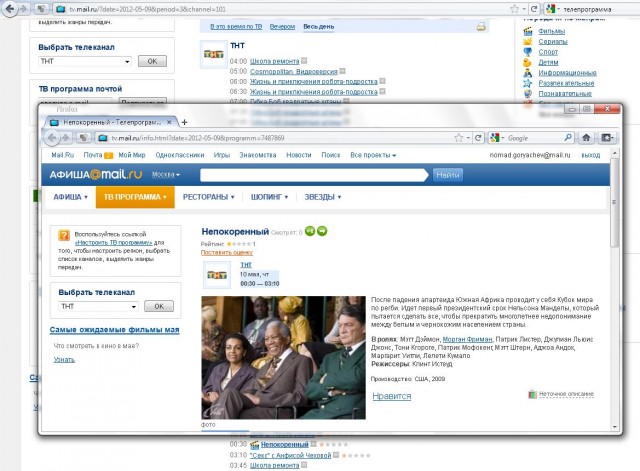Switch to Вечером tab in background window
The width and height of the screenshot is (640, 471).
(282, 27)
